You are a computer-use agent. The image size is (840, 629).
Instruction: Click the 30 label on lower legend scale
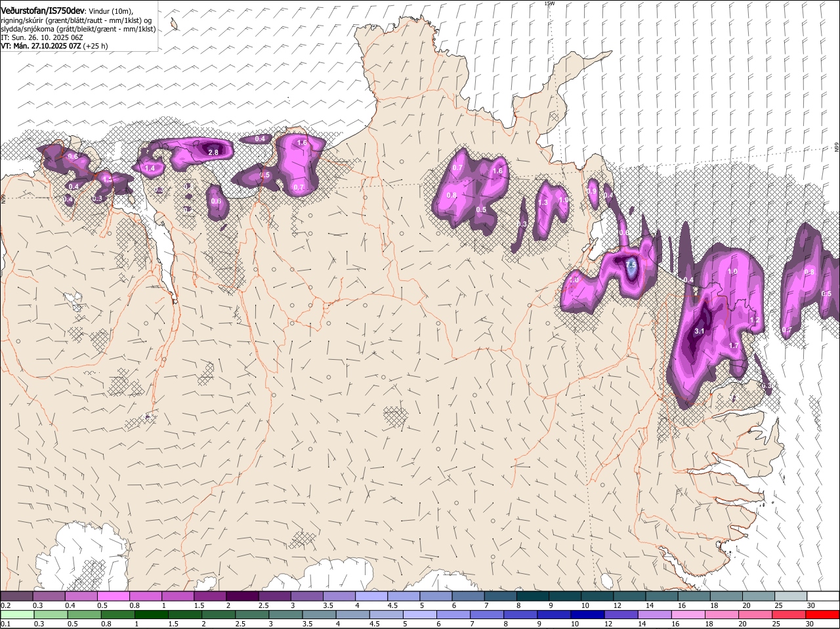810,624
